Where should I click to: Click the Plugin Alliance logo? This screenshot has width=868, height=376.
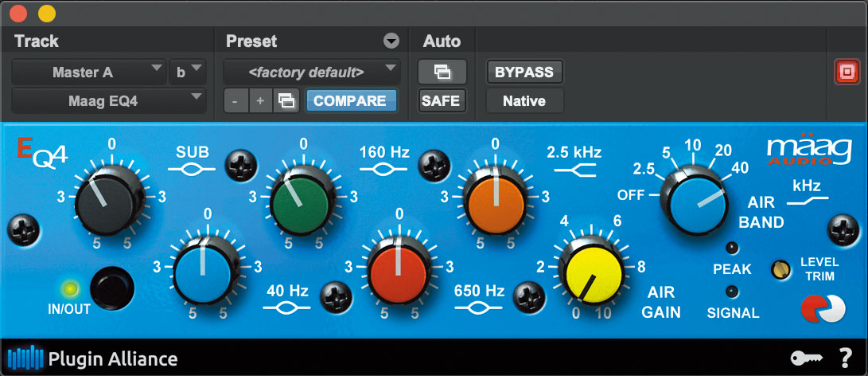[92, 358]
